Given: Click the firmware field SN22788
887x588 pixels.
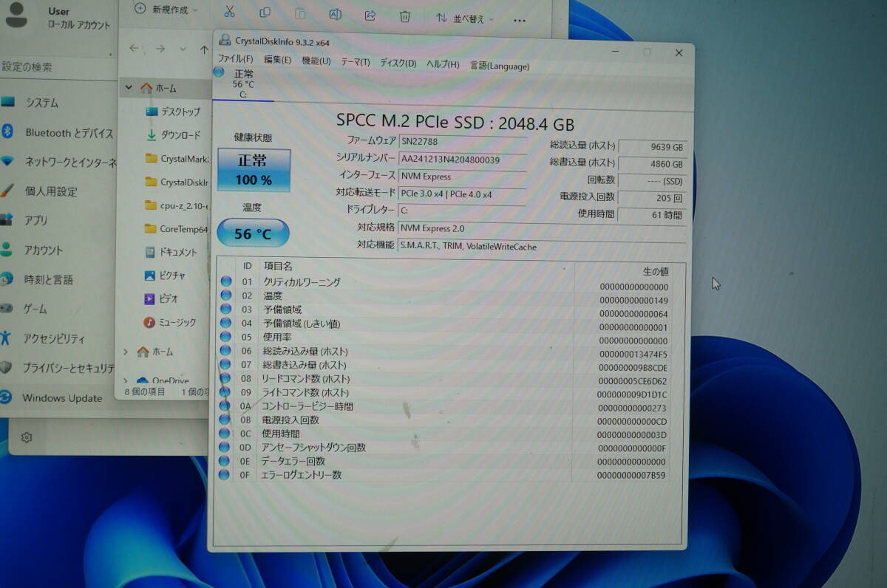Looking at the screenshot, I should 463,141.
